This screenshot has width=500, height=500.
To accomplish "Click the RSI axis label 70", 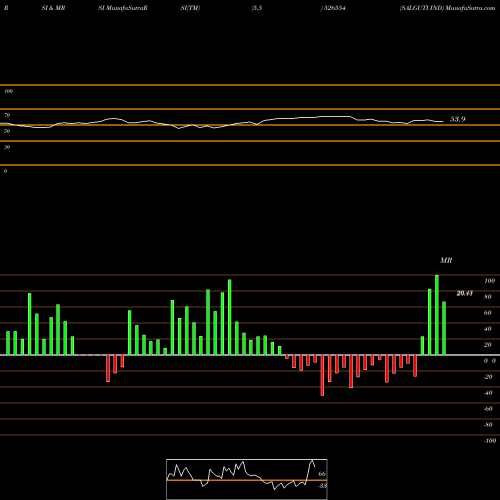I will (7, 115).
